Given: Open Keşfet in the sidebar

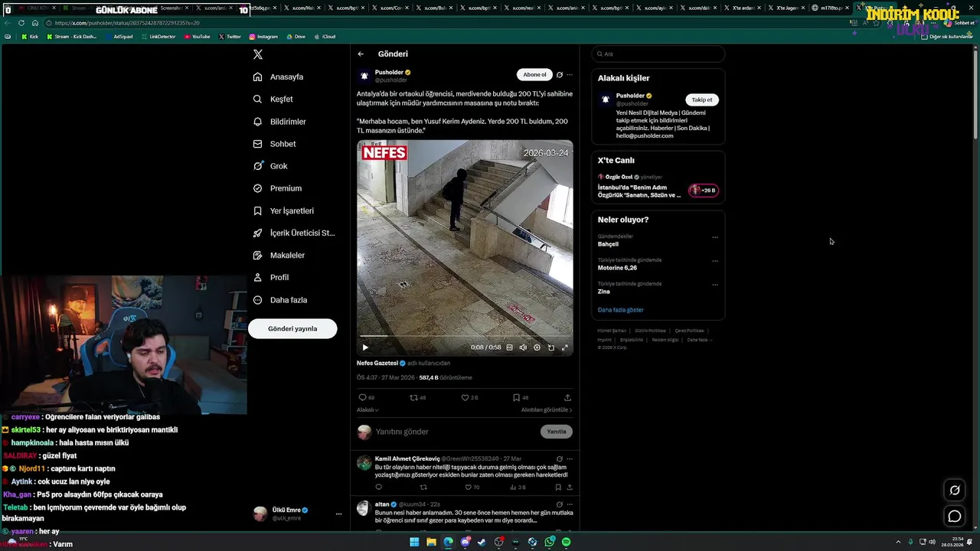Looking at the screenshot, I should [x=273, y=99].
